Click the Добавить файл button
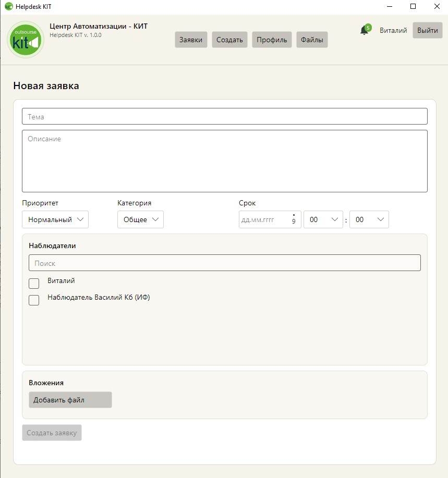This screenshot has width=448, height=478. point(70,400)
